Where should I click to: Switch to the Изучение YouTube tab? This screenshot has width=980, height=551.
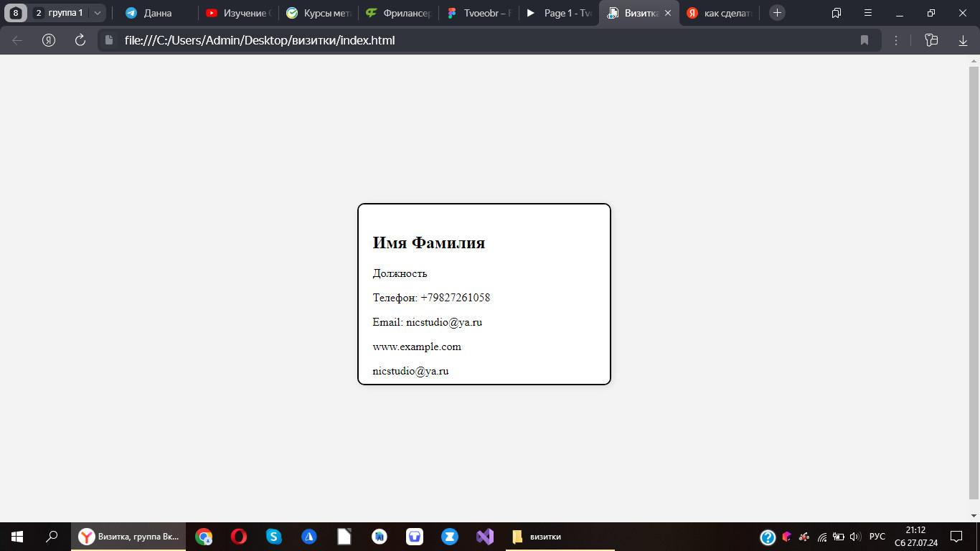[238, 13]
